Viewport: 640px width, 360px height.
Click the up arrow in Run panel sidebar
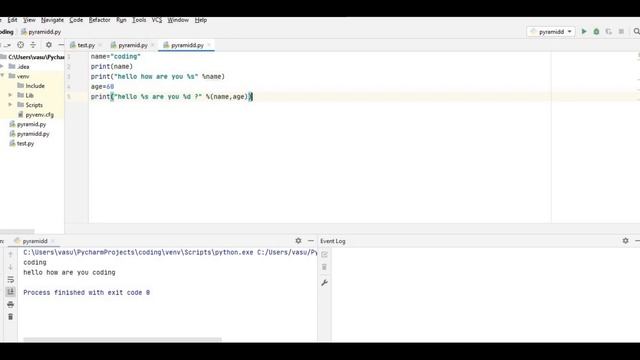[11, 254]
